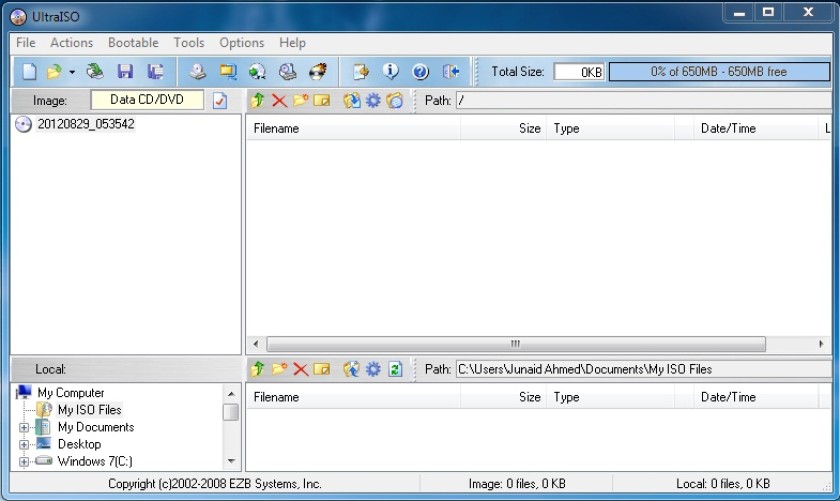The width and height of the screenshot is (840, 501).
Task: Click the blue Info (i) icon
Action: 391,71
